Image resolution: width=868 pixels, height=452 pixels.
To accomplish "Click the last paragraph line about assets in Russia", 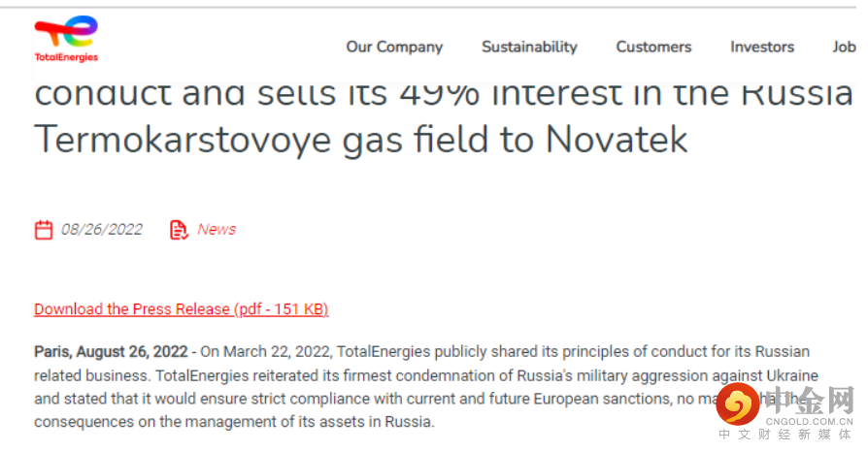I will (x=234, y=422).
